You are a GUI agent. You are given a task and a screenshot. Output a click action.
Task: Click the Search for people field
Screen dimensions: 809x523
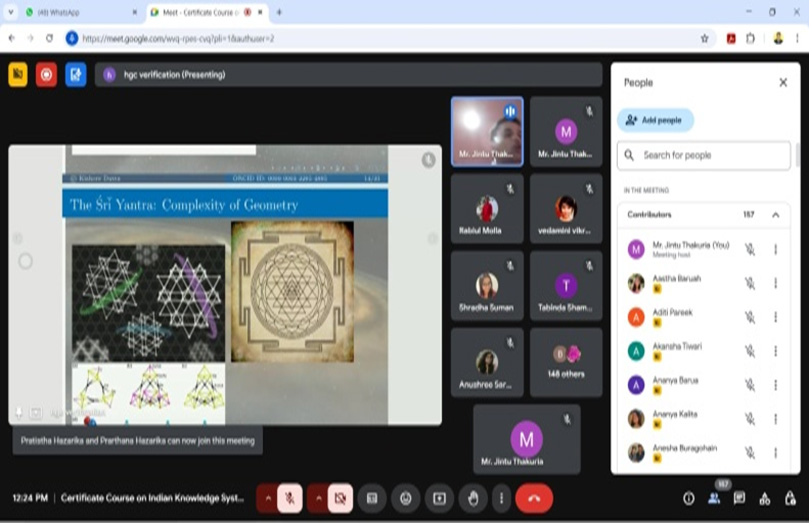pyautogui.click(x=704, y=155)
